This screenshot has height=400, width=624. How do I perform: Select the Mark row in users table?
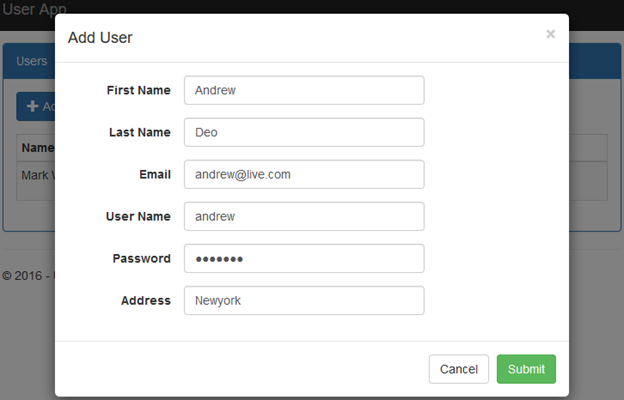coord(37,175)
